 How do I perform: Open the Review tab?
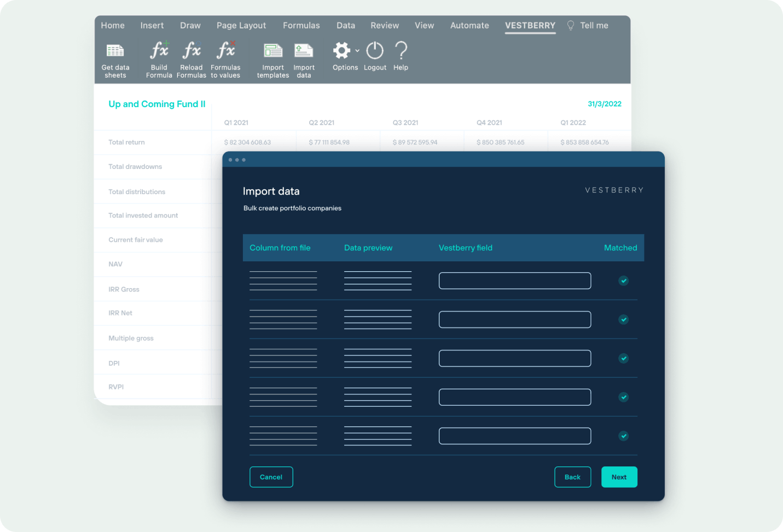click(x=385, y=26)
